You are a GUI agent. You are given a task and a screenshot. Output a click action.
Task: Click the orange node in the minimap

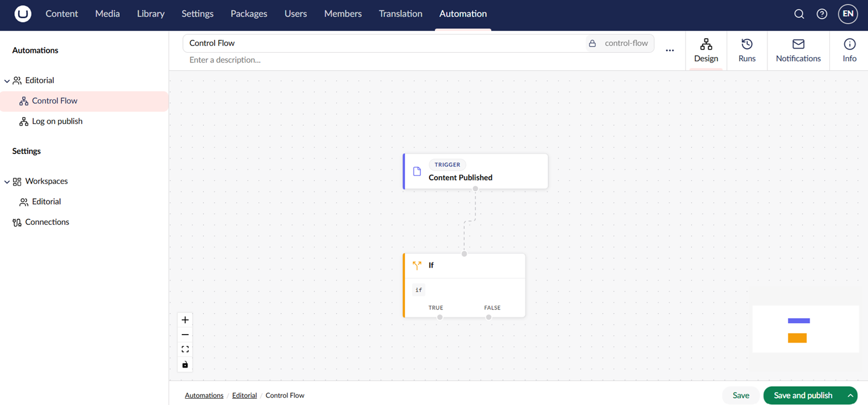pyautogui.click(x=797, y=338)
